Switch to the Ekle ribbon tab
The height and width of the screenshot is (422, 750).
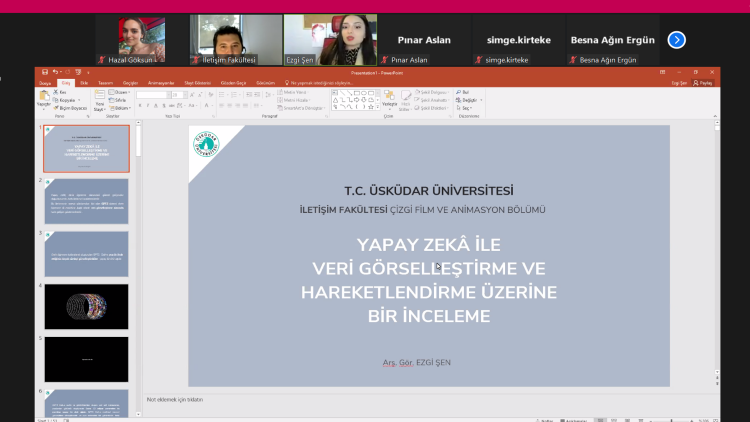(84, 83)
